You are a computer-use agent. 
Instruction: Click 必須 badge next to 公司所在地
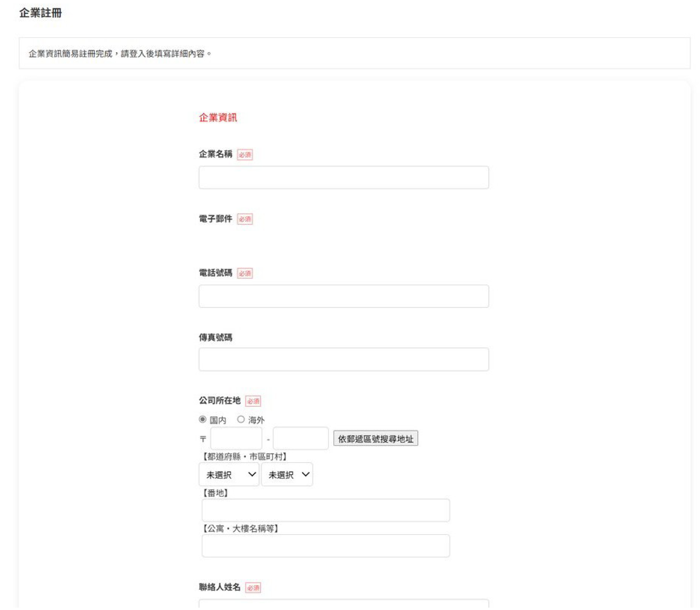pos(253,401)
